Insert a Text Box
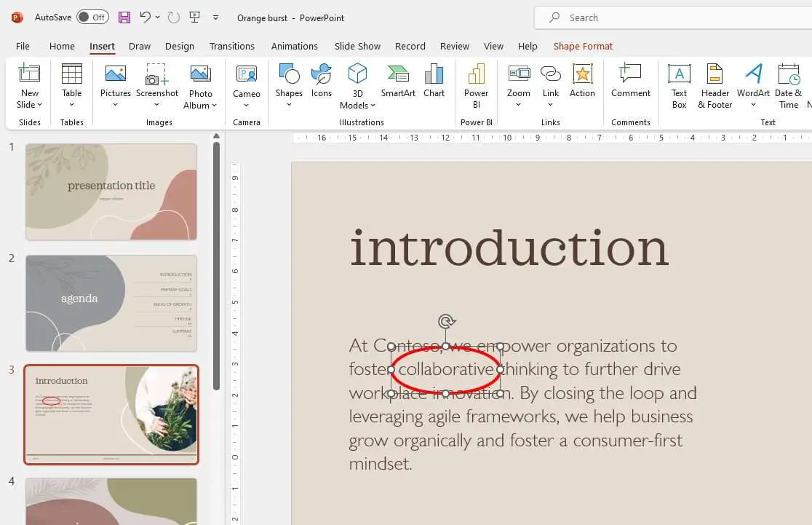 click(x=679, y=85)
